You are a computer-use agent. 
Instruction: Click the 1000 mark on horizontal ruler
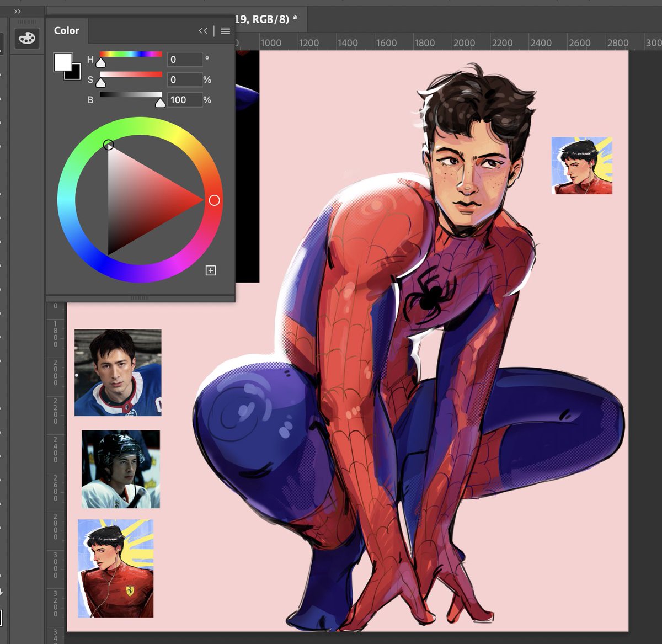271,42
